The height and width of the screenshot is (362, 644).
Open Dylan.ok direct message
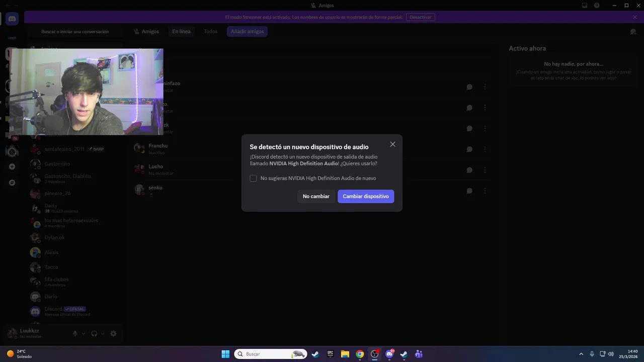pos(75,237)
